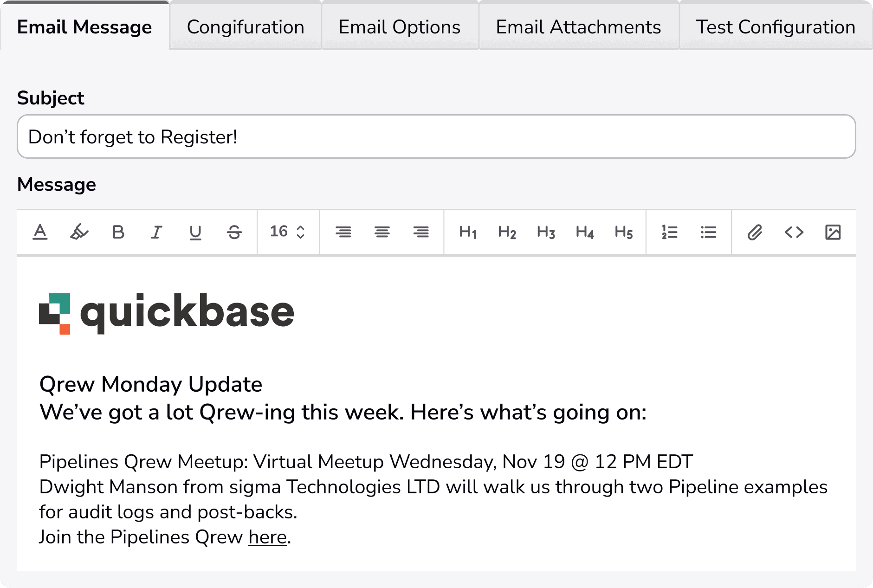Toggle bold formatting in the editor
The height and width of the screenshot is (588, 873).
(118, 233)
